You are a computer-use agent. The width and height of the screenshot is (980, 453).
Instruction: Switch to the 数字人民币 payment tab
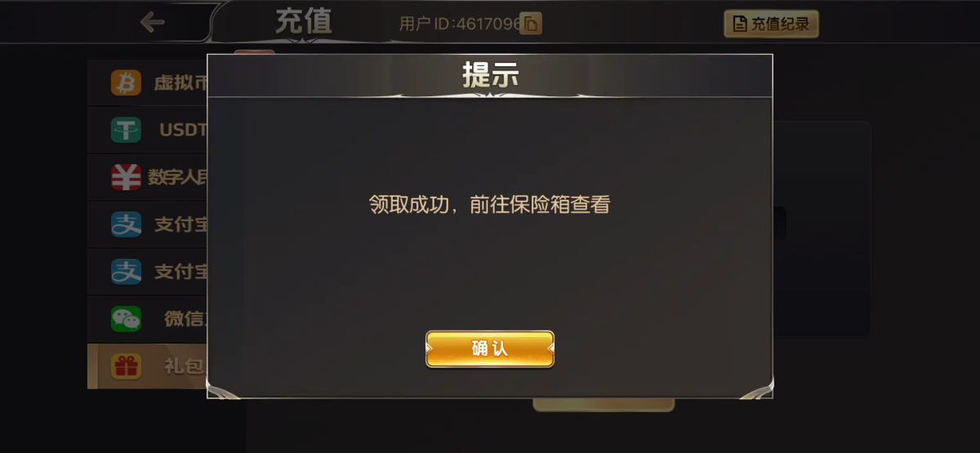pos(148,177)
